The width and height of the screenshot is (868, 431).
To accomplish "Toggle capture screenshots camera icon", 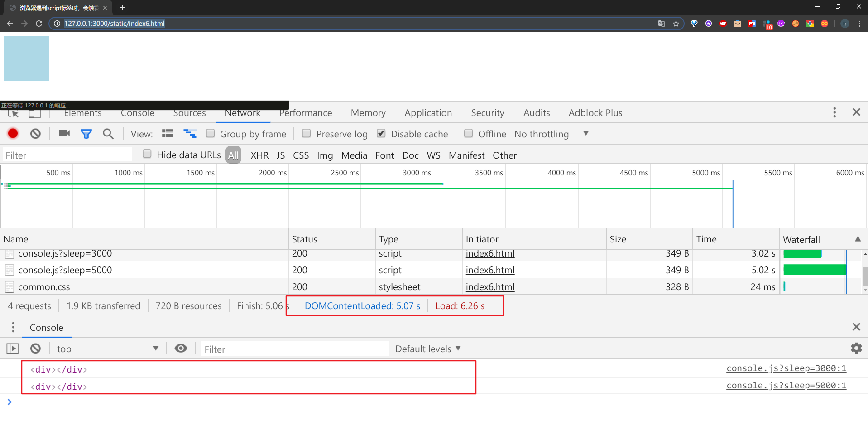I will [x=64, y=133].
